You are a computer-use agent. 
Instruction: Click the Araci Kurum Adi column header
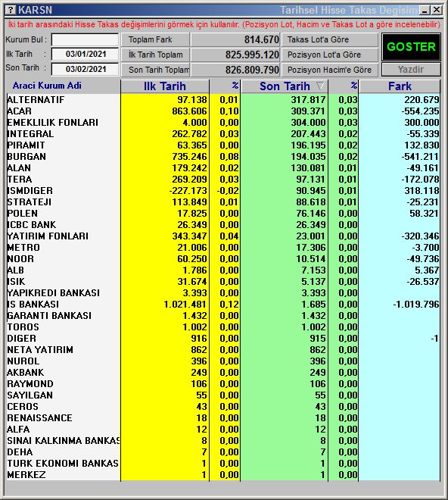pyautogui.click(x=47, y=86)
